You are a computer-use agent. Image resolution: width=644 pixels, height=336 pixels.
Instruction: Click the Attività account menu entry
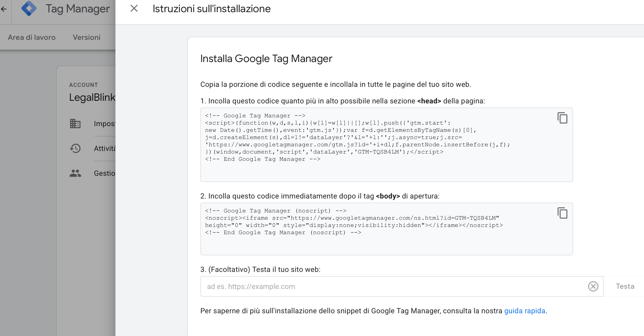105,148
